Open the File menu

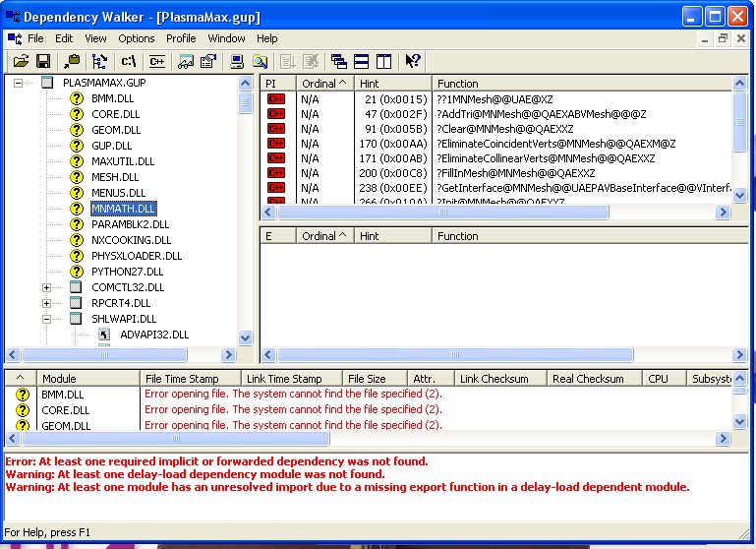(35, 38)
